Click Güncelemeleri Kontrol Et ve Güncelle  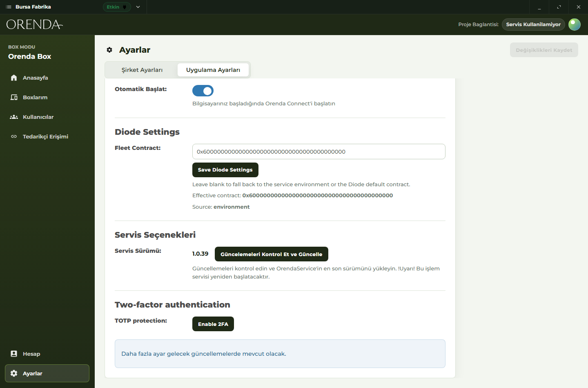tap(272, 254)
